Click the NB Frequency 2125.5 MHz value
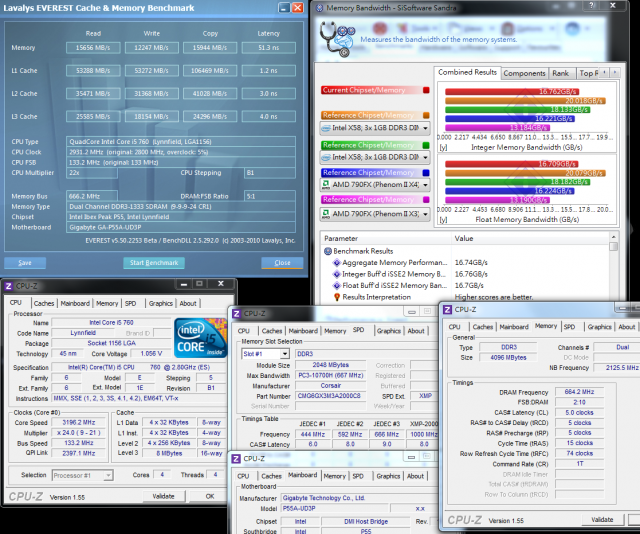 tap(617, 367)
